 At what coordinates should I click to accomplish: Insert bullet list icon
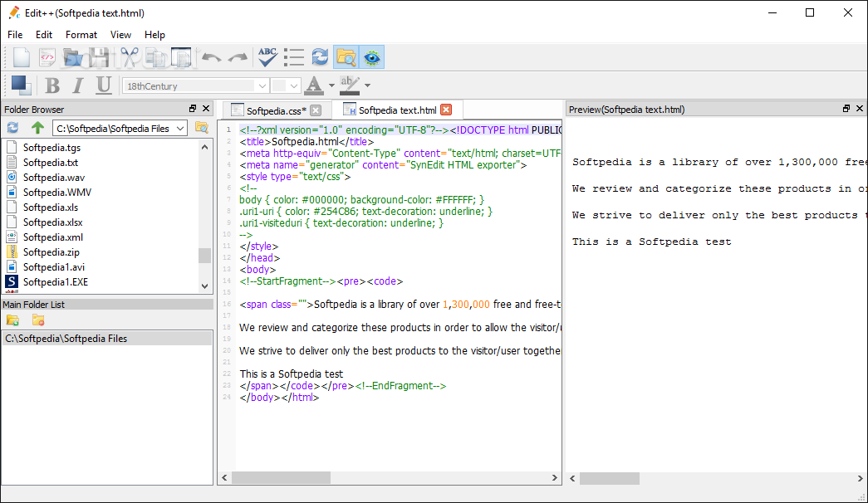(x=294, y=57)
